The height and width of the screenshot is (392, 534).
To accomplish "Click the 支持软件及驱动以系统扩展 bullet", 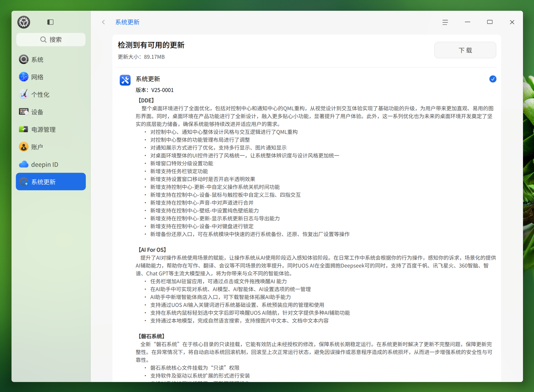I will (200, 376).
